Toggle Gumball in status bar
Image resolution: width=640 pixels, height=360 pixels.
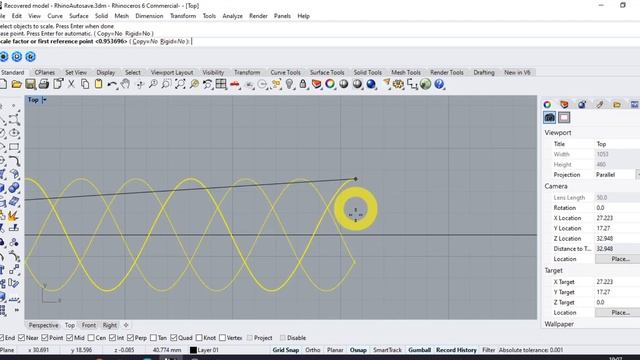click(x=420, y=350)
